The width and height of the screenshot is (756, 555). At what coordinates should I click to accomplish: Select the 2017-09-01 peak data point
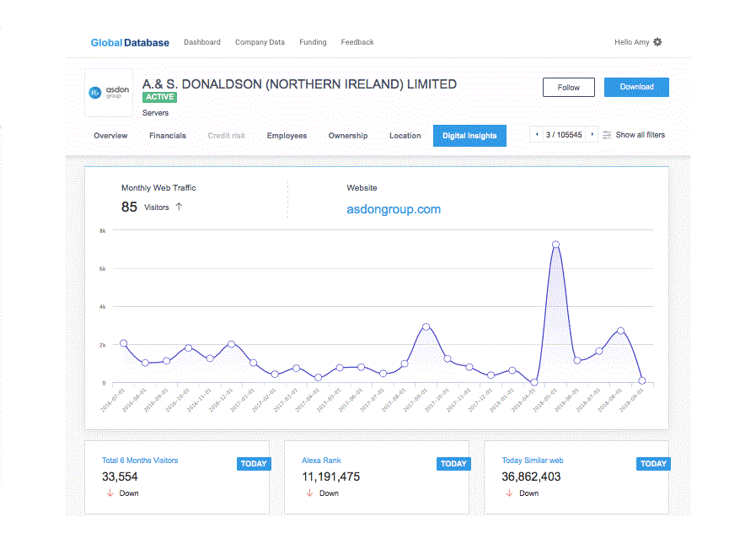(426, 326)
